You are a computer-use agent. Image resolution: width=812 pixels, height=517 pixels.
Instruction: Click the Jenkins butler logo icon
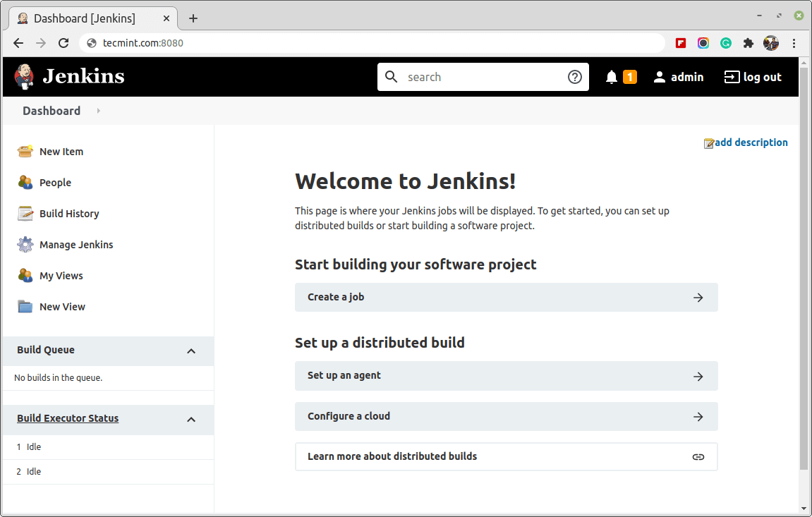coord(24,77)
